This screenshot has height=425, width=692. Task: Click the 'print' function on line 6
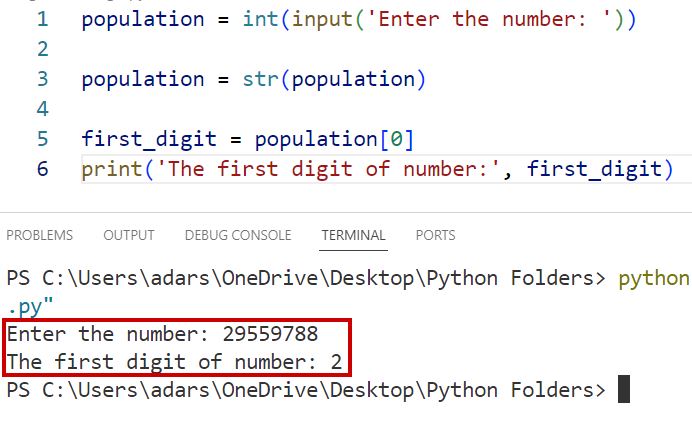112,170
